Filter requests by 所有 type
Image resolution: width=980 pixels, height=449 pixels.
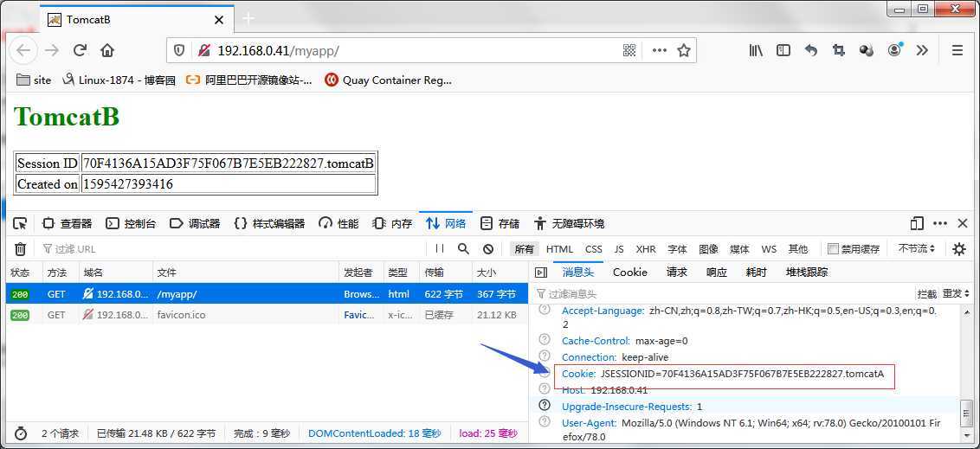pyautogui.click(x=525, y=248)
